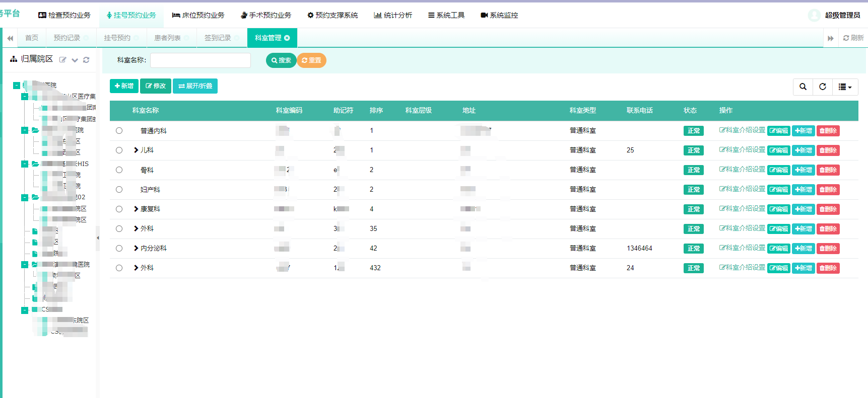This screenshot has height=398, width=868.
Task: Open 系统监控 menu
Action: (x=499, y=15)
